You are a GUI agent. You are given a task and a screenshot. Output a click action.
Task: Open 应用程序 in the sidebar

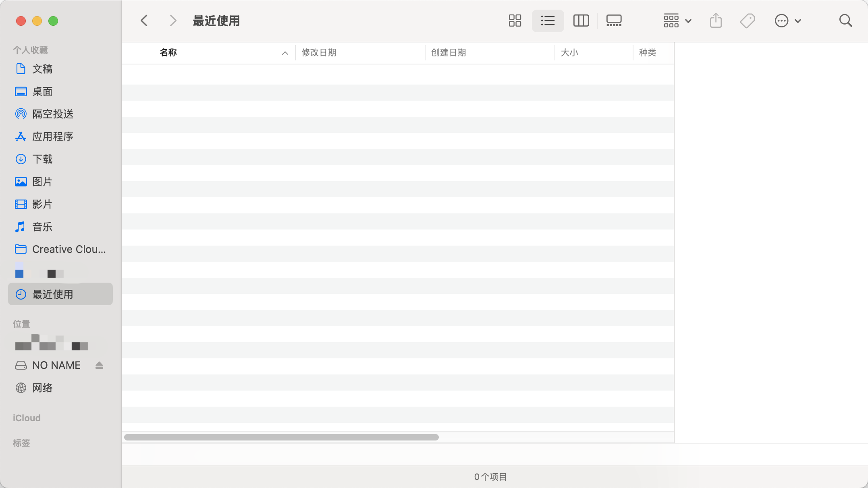(x=52, y=136)
